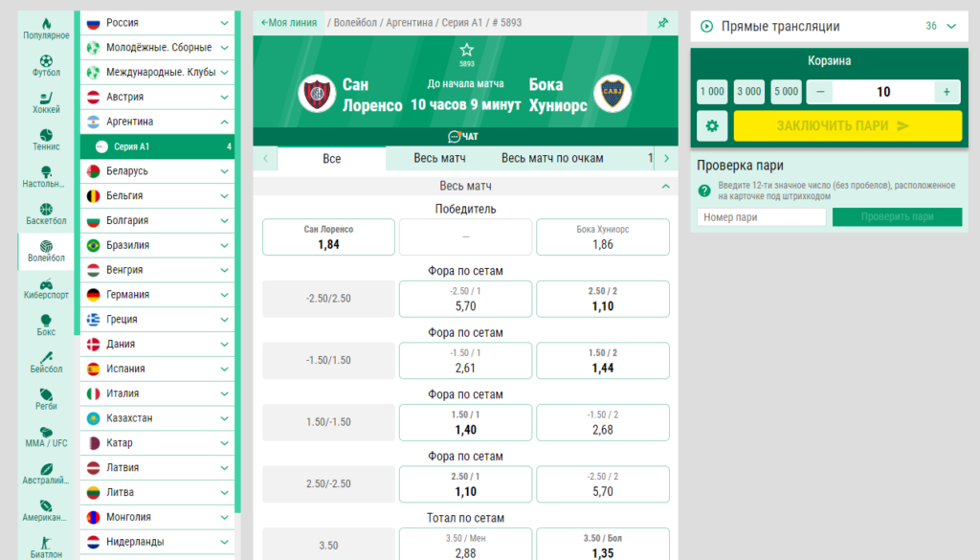The width and height of the screenshot is (980, 560).
Task: Expand the Бразилия leagues
Action: [158, 246]
